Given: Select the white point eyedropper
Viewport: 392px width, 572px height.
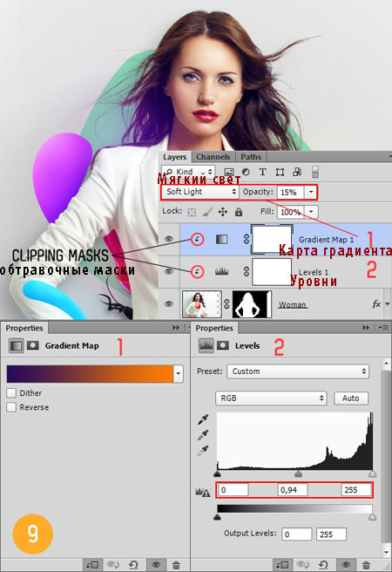Looking at the screenshot, I should (x=203, y=451).
